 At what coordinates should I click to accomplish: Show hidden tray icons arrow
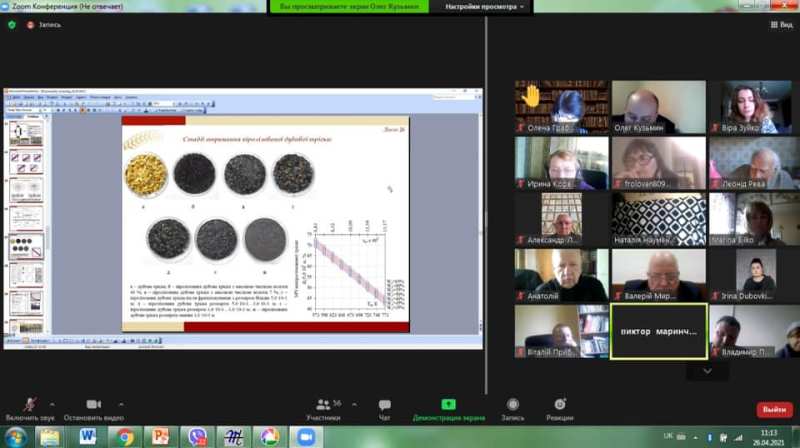tap(695, 437)
